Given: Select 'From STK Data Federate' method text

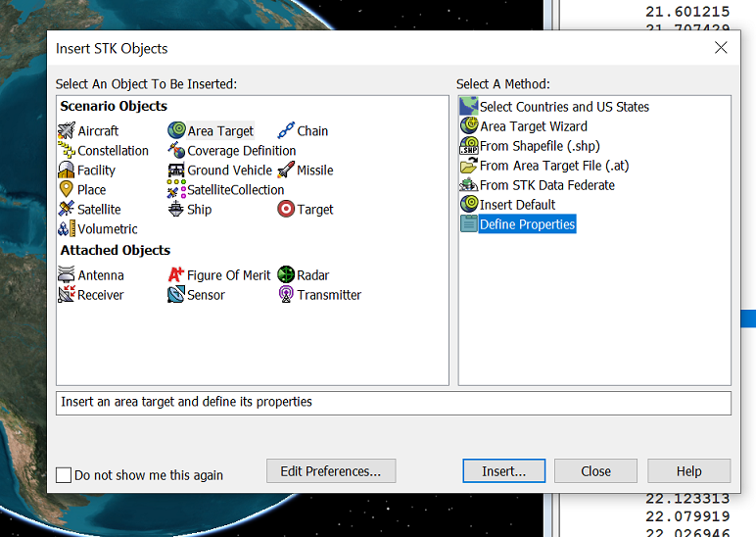Looking at the screenshot, I should [546, 185].
